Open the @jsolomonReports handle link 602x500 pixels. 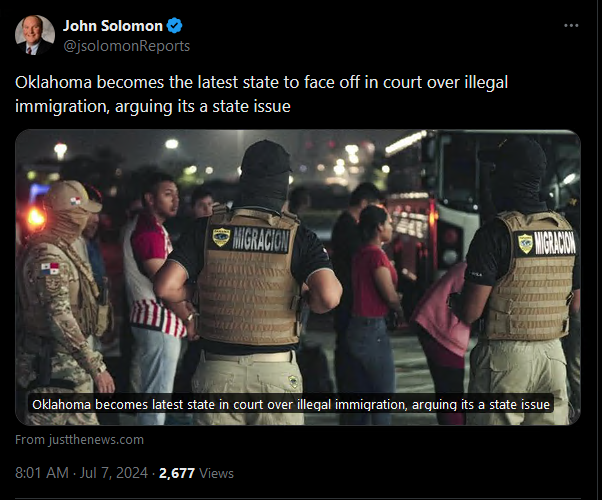coord(126,46)
